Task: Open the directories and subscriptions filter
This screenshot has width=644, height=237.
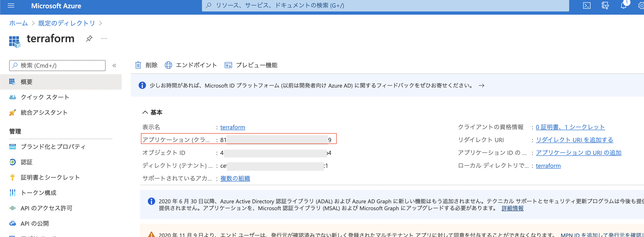Action: [x=605, y=6]
